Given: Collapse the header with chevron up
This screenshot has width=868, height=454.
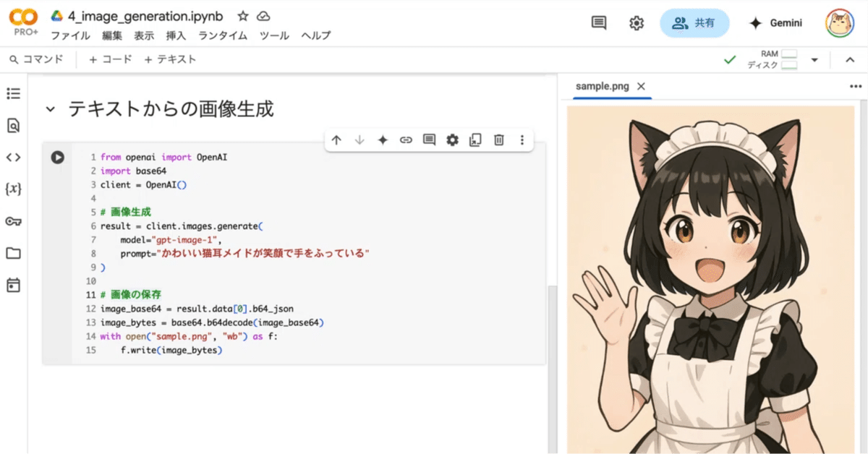Looking at the screenshot, I should click(850, 60).
